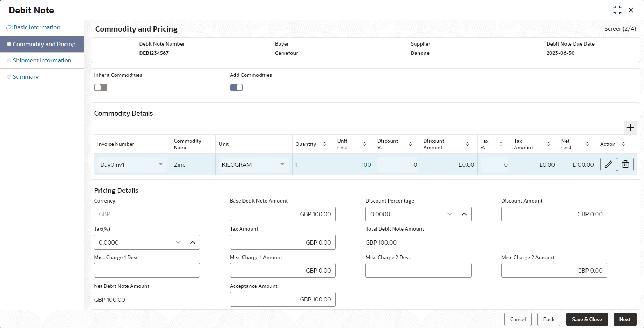Sort the Discount Amount column
The height and width of the screenshot is (328, 644).
(x=467, y=144)
